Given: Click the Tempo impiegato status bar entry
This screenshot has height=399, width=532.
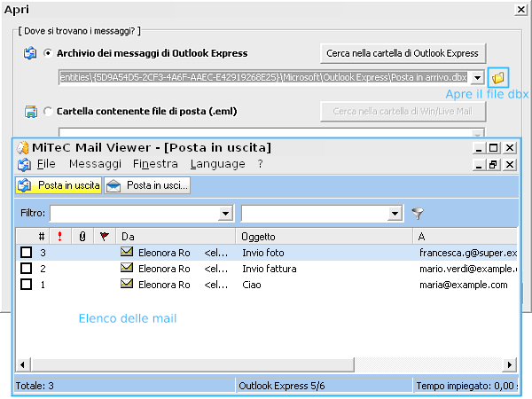Looking at the screenshot, I should (465, 386).
